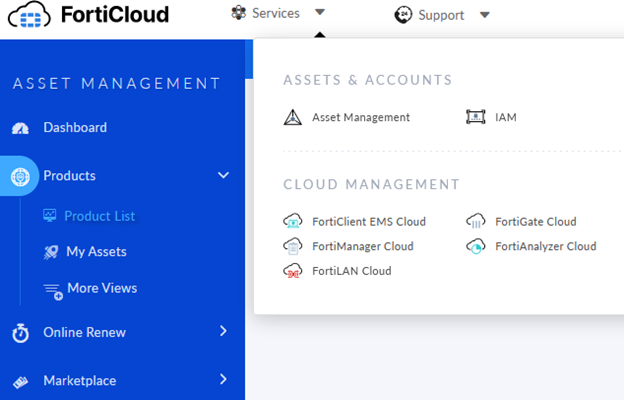The width and height of the screenshot is (624, 400).
Task: Click the FortiClient EMS Cloud icon
Action: [292, 221]
